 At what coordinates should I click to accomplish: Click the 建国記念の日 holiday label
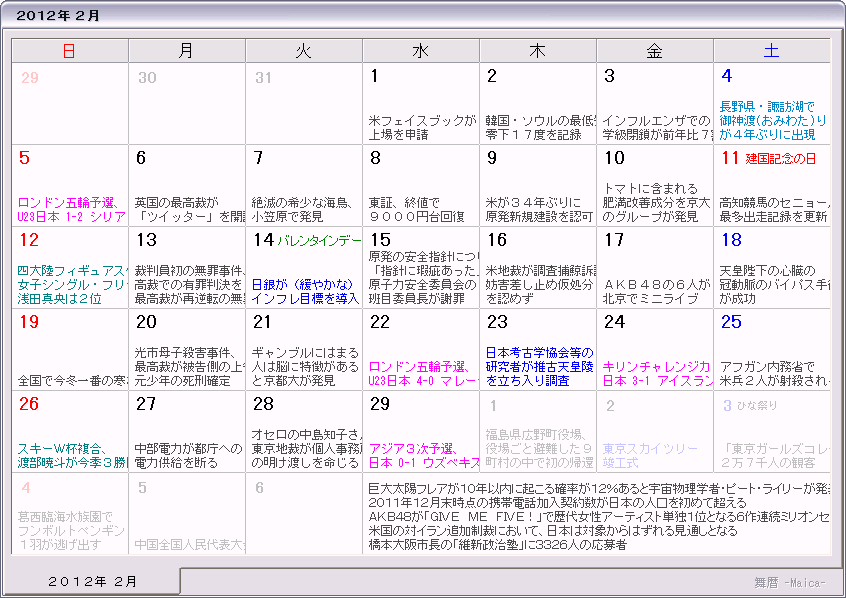tap(781, 159)
